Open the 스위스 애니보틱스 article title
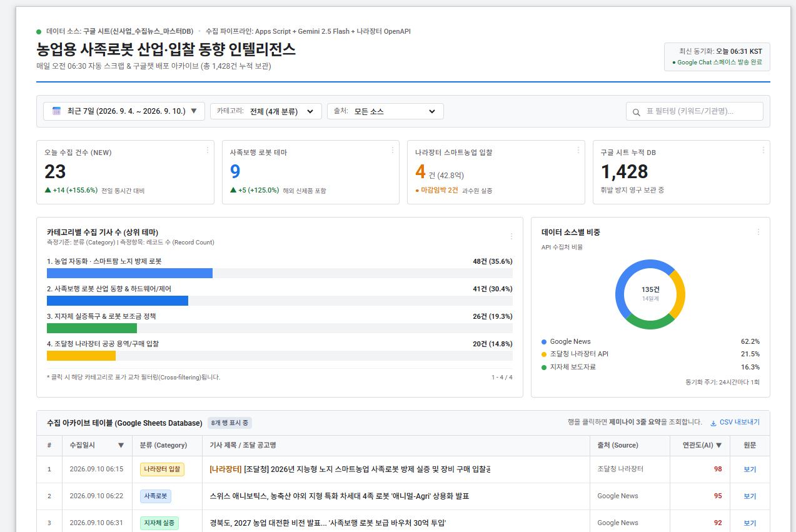The width and height of the screenshot is (796, 532). pyautogui.click(x=340, y=496)
